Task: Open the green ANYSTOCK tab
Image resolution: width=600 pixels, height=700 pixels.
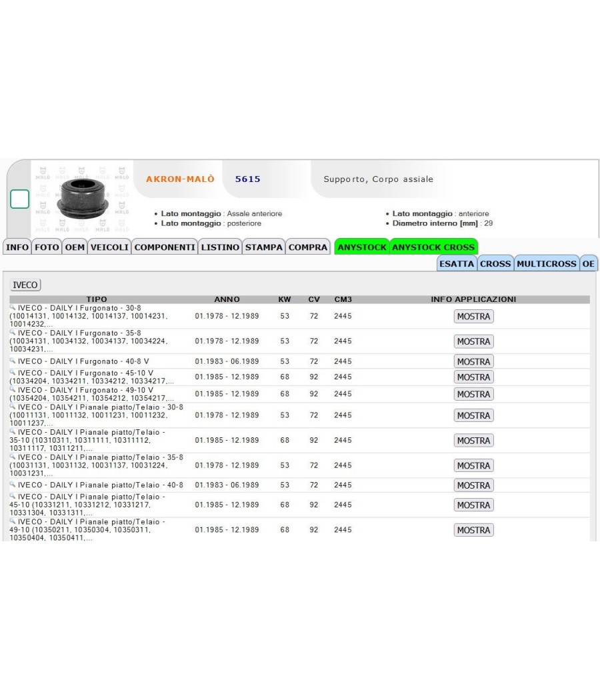Action: 362,247
